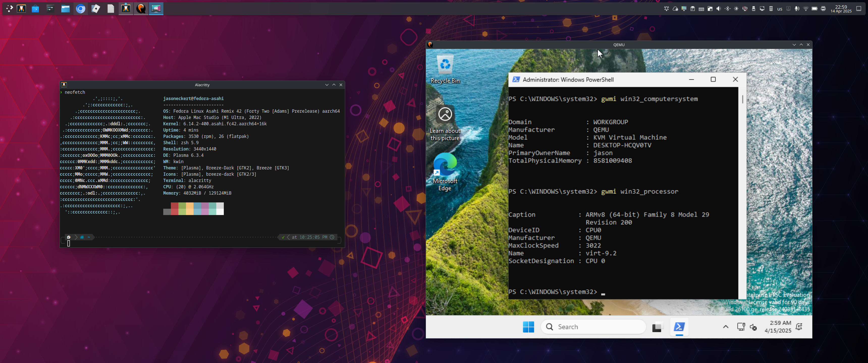This screenshot has width=868, height=363.
Task: Open the clipboard manager in the system tray
Action: [x=692, y=8]
